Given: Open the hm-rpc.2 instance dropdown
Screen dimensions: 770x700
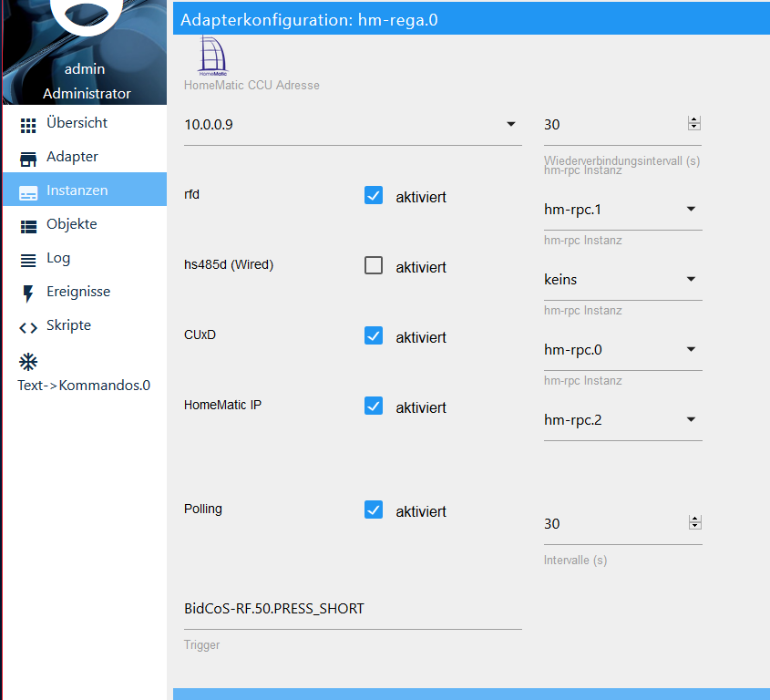Looking at the screenshot, I should pos(622,420).
